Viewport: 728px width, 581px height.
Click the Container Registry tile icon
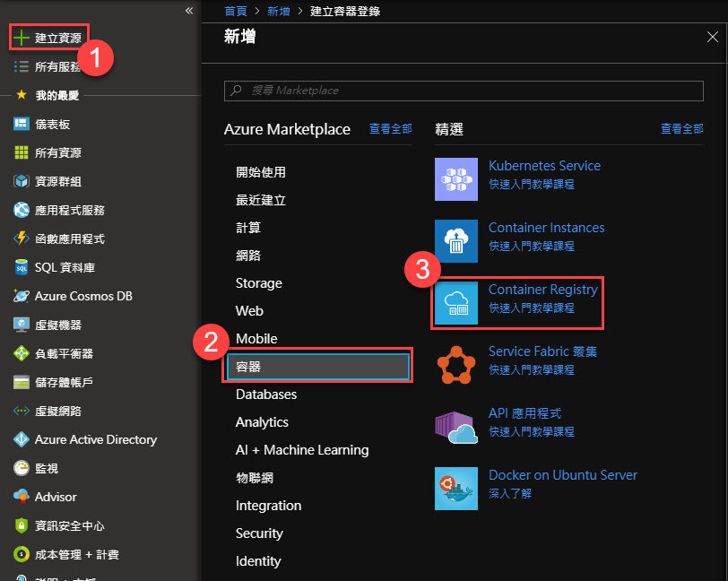456,303
